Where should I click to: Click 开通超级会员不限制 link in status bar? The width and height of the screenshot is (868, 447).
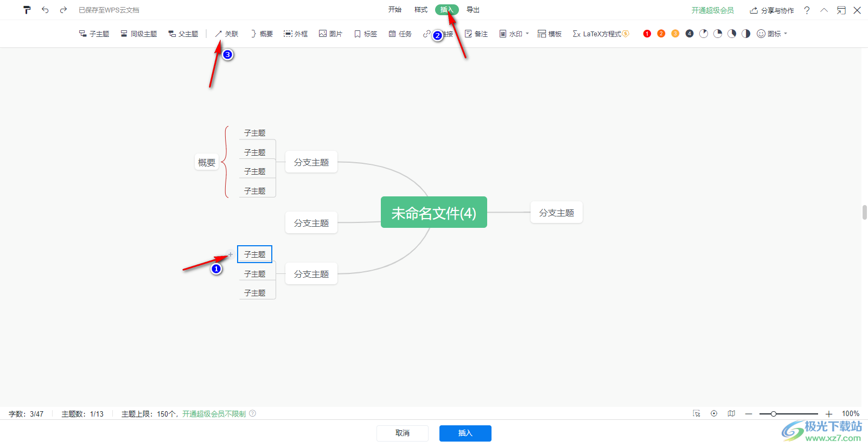[x=214, y=414]
